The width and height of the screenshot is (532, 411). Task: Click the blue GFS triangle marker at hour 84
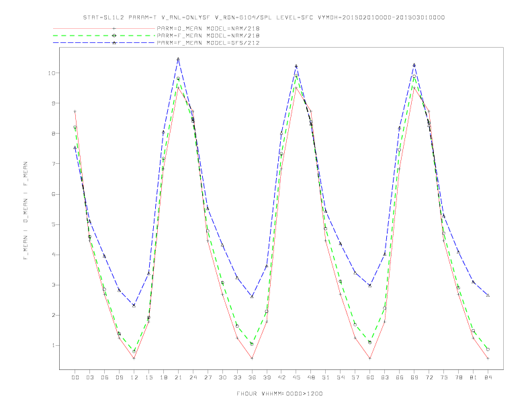488,295
